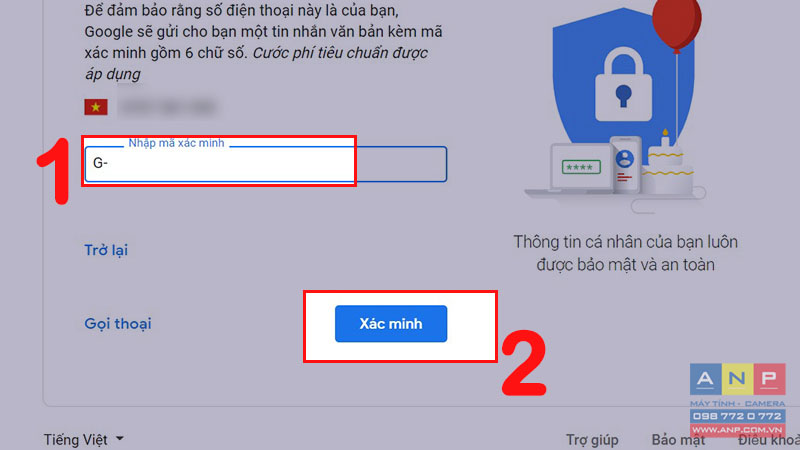Click the blurred phone number beside the flag
This screenshot has width=800, height=450.
[167, 107]
